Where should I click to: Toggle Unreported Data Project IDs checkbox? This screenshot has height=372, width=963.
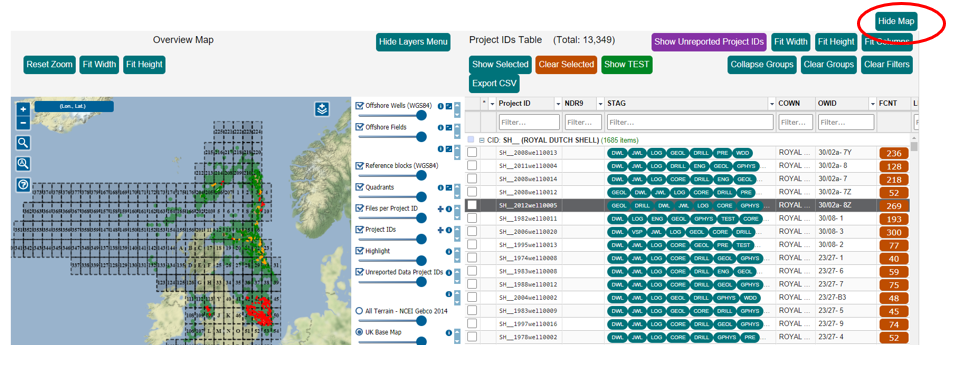tap(360, 272)
